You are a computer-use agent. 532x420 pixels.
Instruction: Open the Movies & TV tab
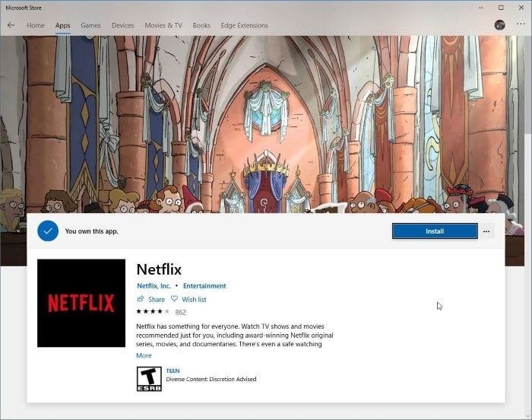(x=163, y=25)
